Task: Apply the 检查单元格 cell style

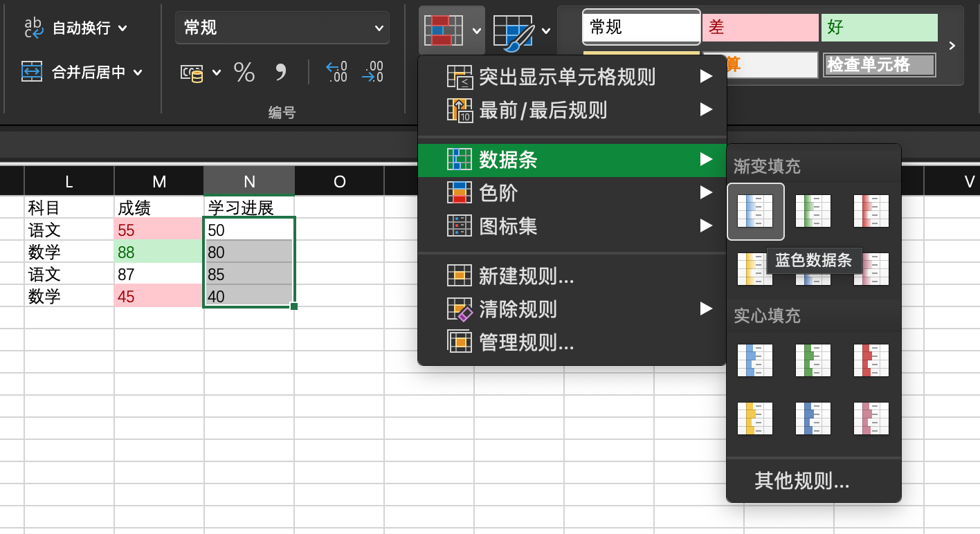Action: point(879,63)
